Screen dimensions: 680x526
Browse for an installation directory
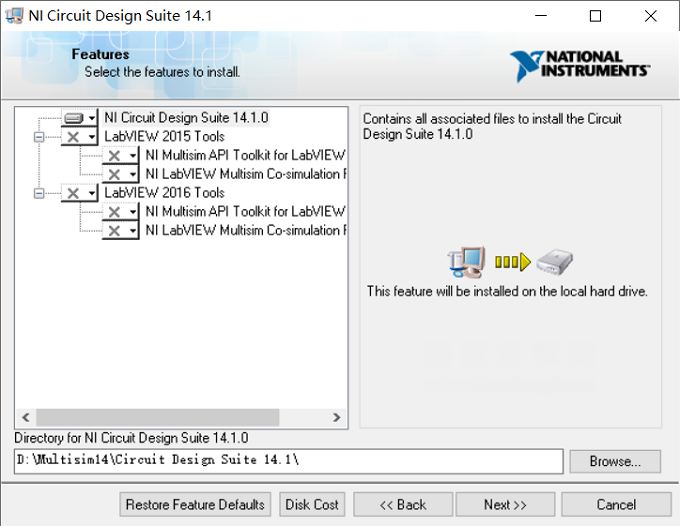click(615, 461)
